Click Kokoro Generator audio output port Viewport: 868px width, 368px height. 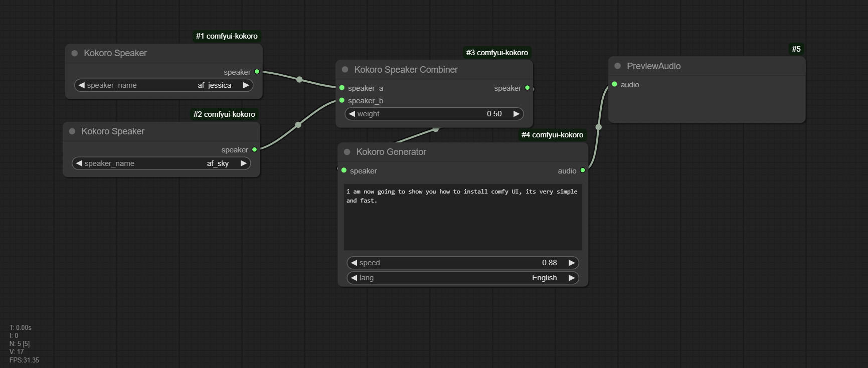[583, 170]
